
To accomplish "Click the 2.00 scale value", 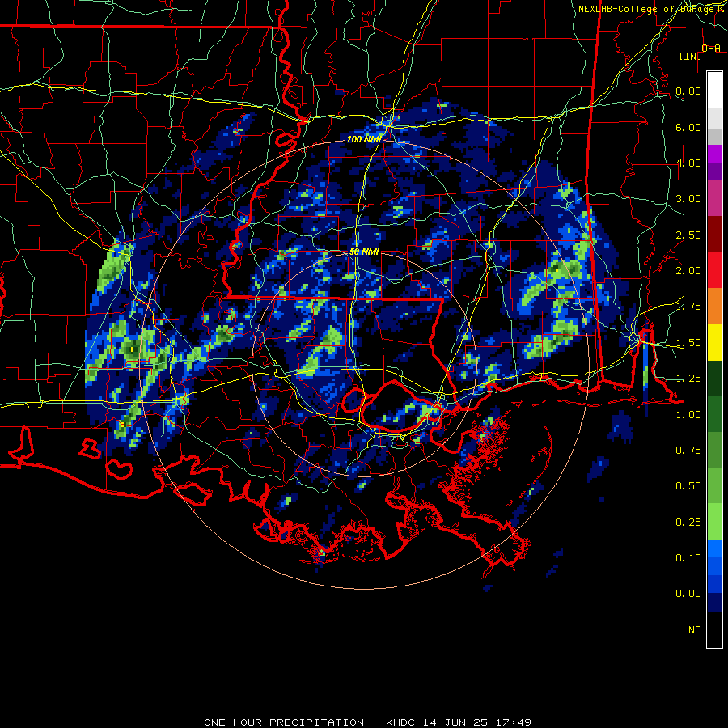I will [x=688, y=271].
